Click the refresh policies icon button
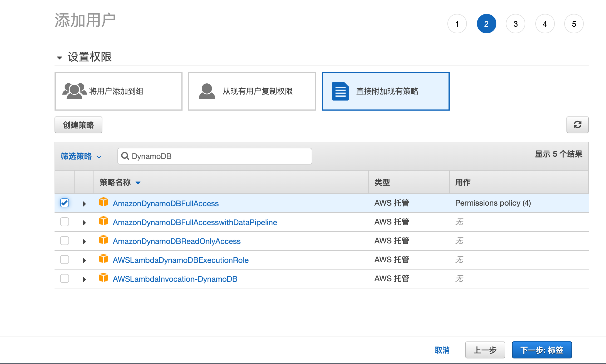606x364 pixels. 577,125
